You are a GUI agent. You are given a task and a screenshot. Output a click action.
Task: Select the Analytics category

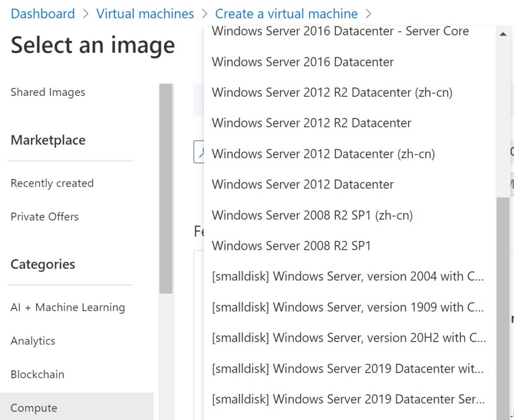tap(33, 341)
